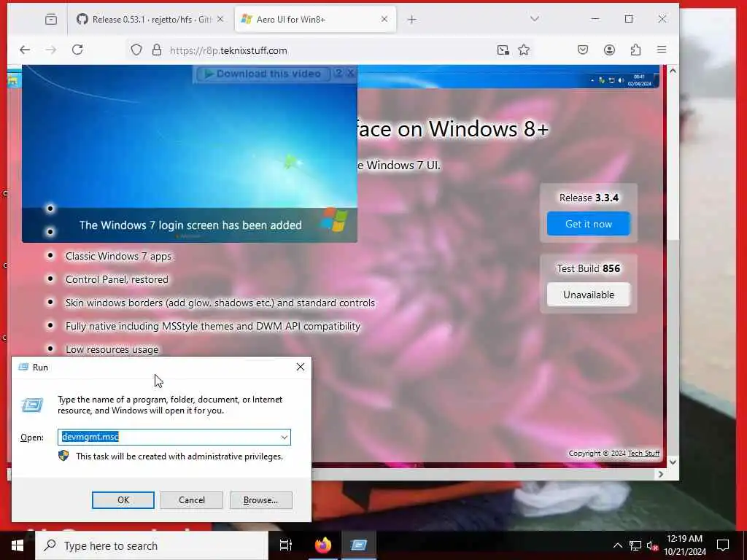Open network status tray icon

pyautogui.click(x=635, y=545)
